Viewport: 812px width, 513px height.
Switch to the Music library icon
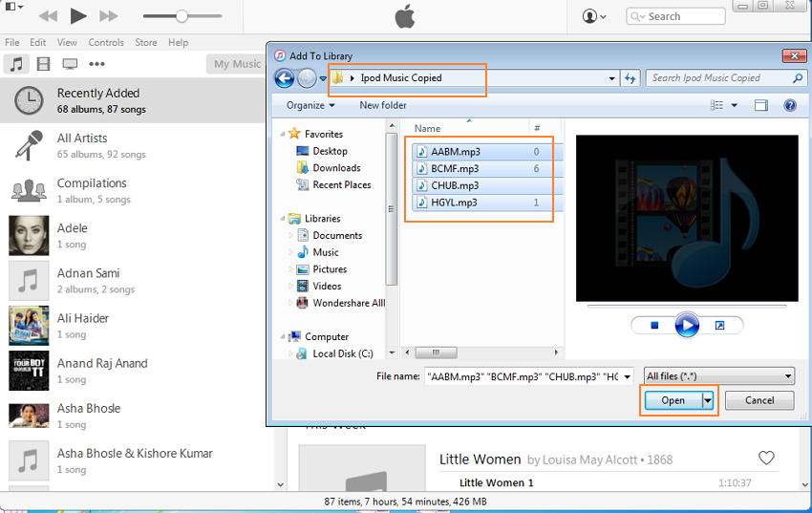pos(16,64)
